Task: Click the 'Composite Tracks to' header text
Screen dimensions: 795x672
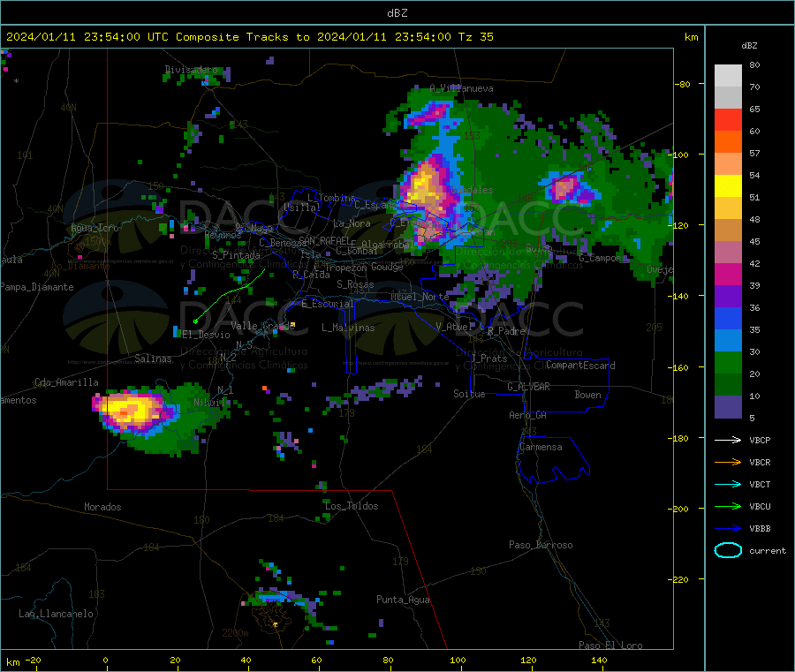Action: [242, 37]
